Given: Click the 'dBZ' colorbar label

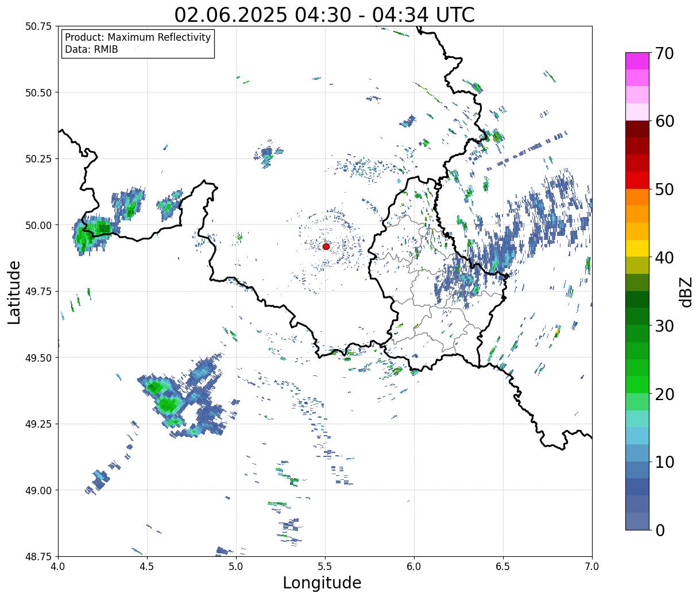Looking at the screenshot, I should click(685, 291).
